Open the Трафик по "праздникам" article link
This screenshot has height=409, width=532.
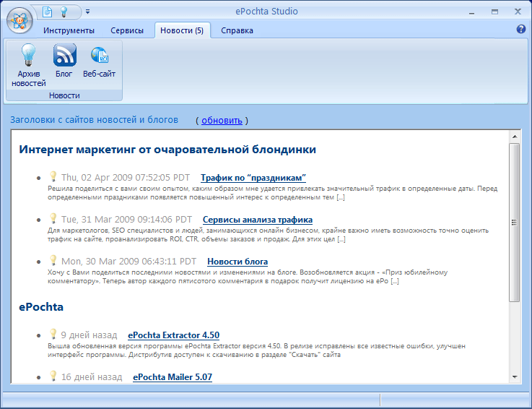pyautogui.click(x=253, y=178)
